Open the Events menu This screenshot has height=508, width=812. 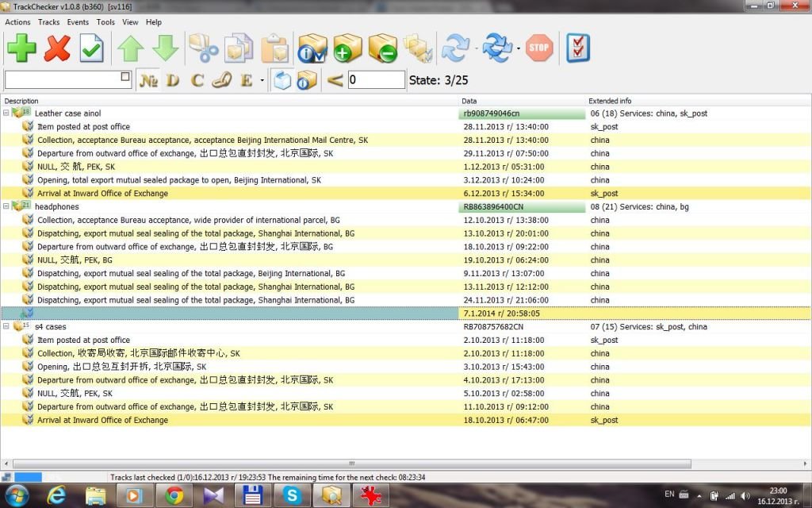(78, 22)
